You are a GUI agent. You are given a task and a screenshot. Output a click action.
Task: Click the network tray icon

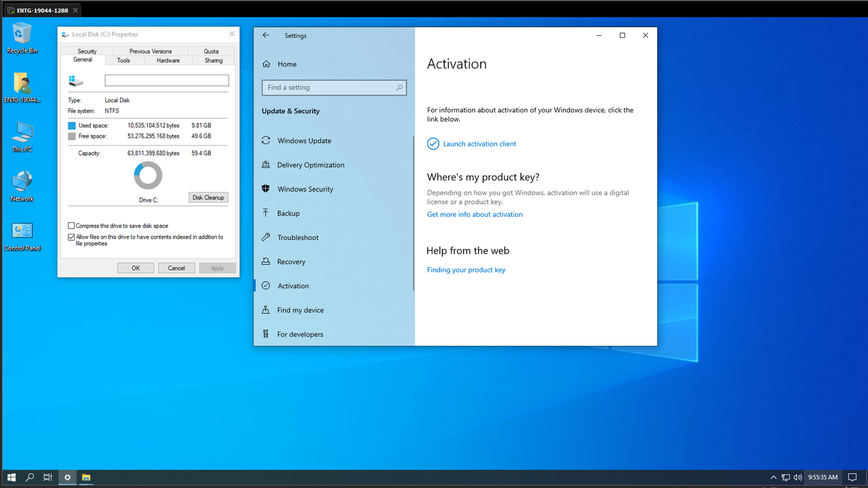coord(786,477)
